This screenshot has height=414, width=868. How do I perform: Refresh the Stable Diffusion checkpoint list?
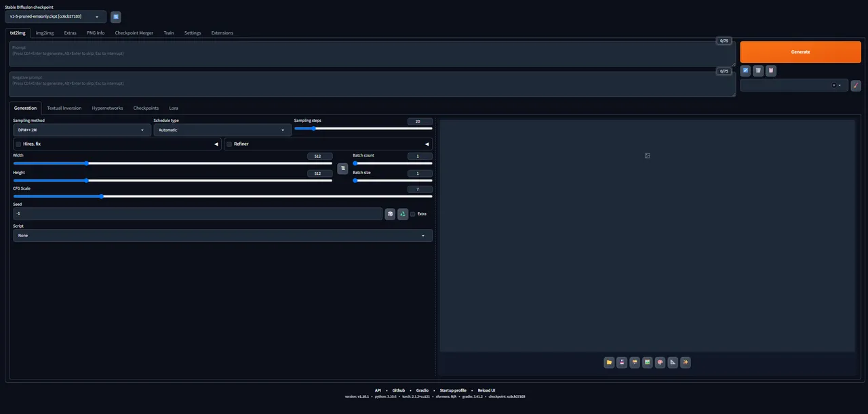pos(116,16)
